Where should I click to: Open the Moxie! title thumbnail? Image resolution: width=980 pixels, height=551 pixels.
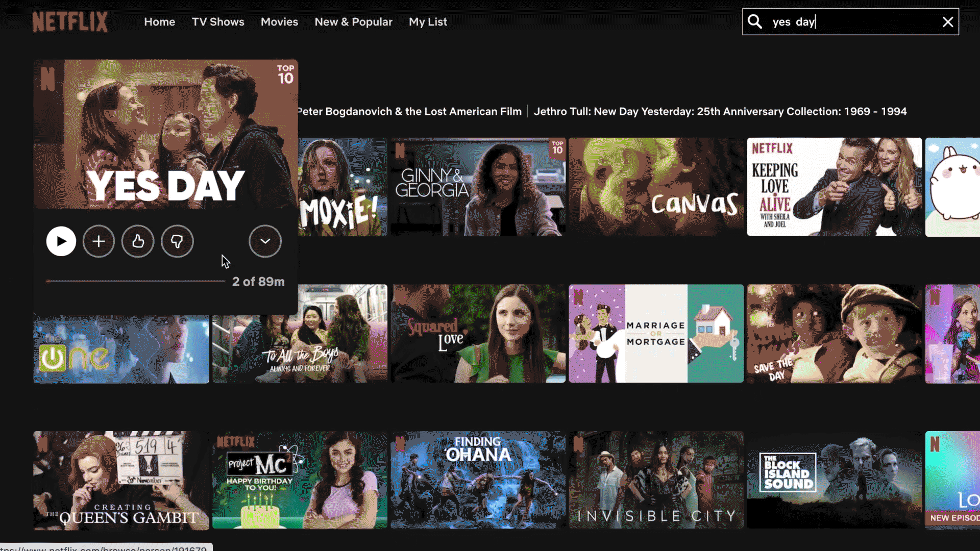[342, 187]
